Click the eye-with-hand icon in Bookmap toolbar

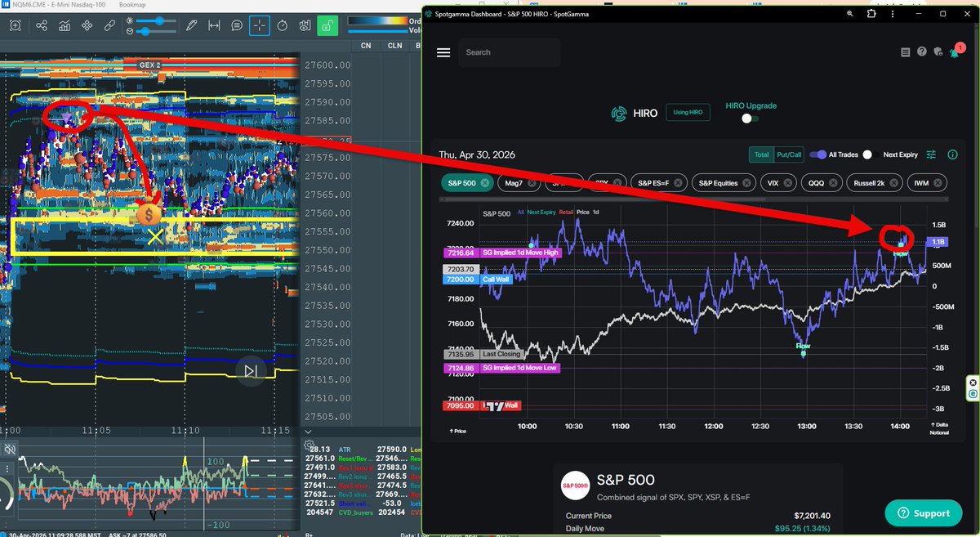[305, 25]
